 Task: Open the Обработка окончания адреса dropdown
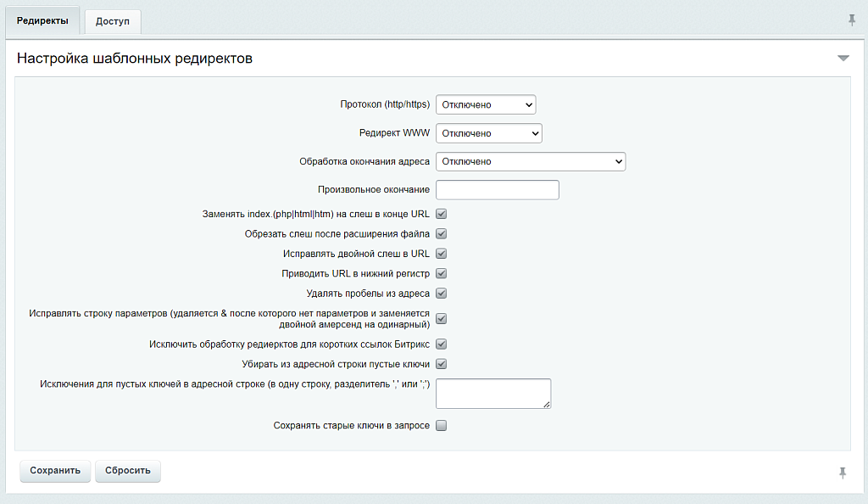coord(530,160)
